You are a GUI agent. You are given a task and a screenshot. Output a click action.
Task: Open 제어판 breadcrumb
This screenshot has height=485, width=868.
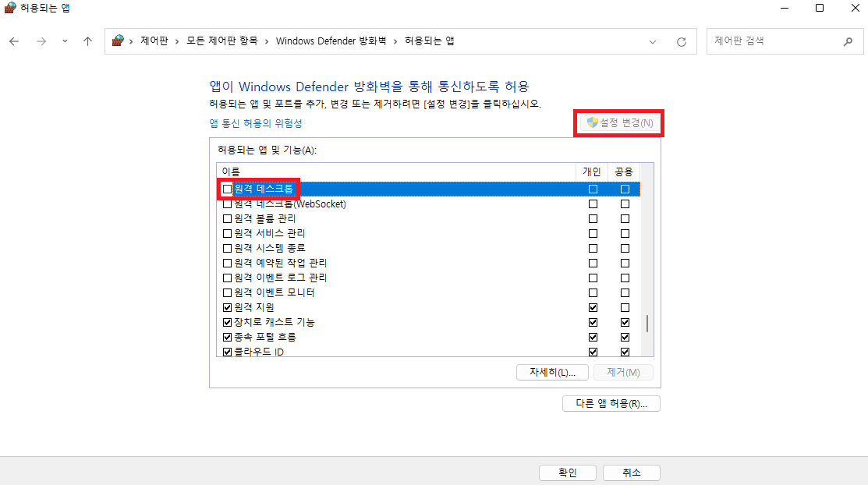[154, 41]
